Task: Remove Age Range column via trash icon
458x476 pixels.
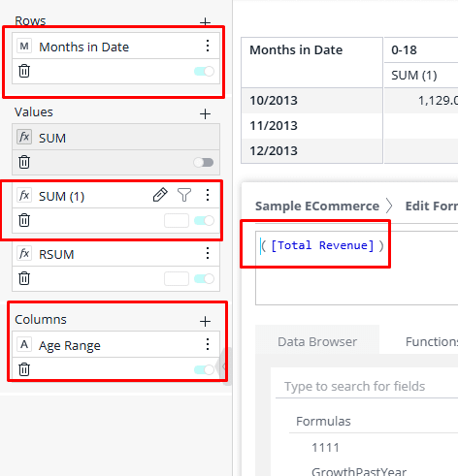Action: [x=24, y=369]
